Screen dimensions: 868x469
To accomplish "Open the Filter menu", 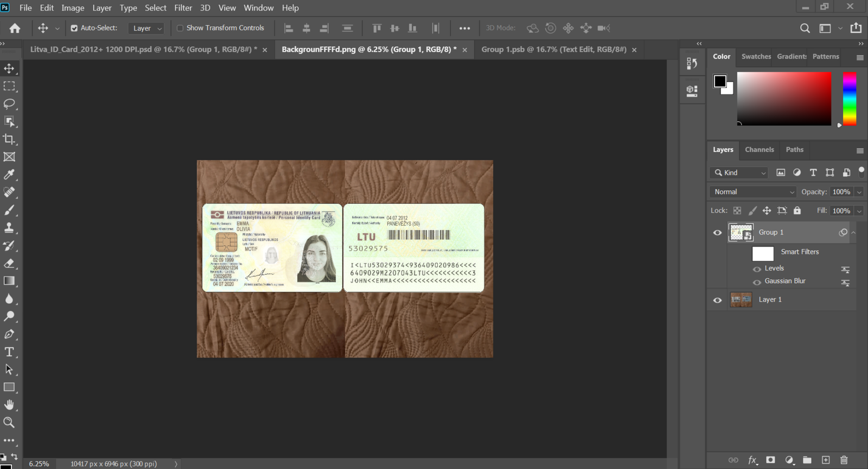I will [x=183, y=8].
